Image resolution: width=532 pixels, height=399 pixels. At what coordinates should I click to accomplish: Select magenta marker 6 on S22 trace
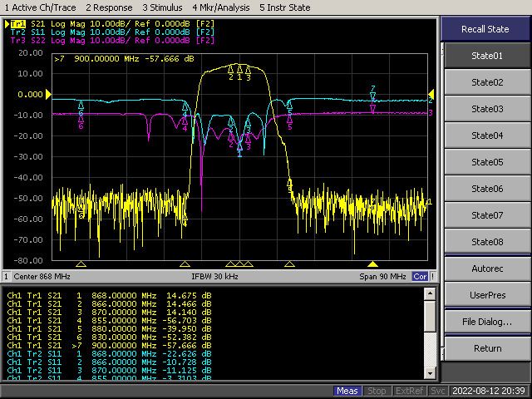pos(81,122)
